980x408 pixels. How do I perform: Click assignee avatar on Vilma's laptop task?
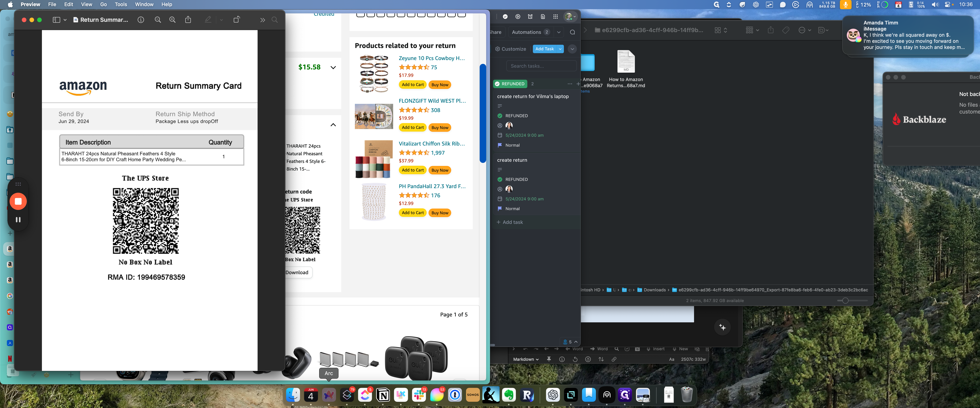coord(509,125)
